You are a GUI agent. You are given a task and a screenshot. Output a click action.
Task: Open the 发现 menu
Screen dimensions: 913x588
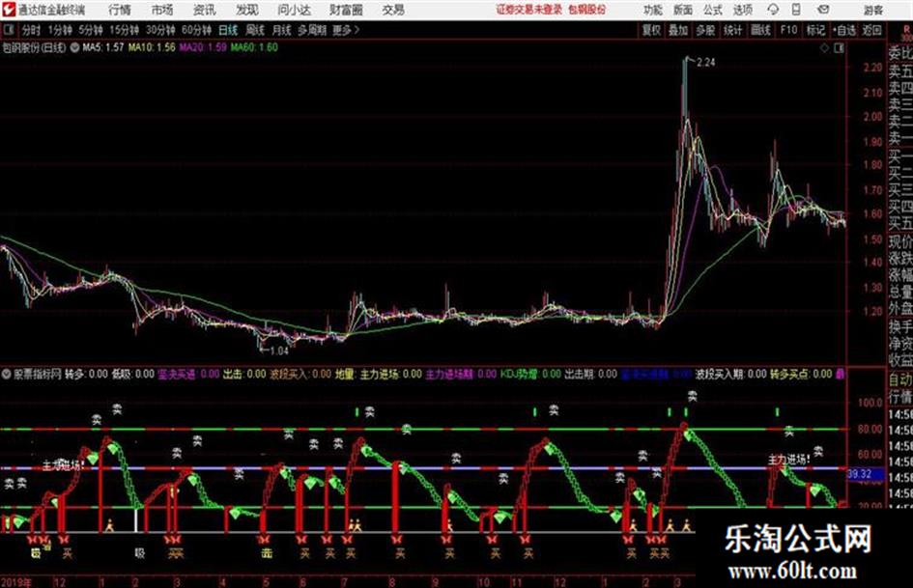point(247,10)
